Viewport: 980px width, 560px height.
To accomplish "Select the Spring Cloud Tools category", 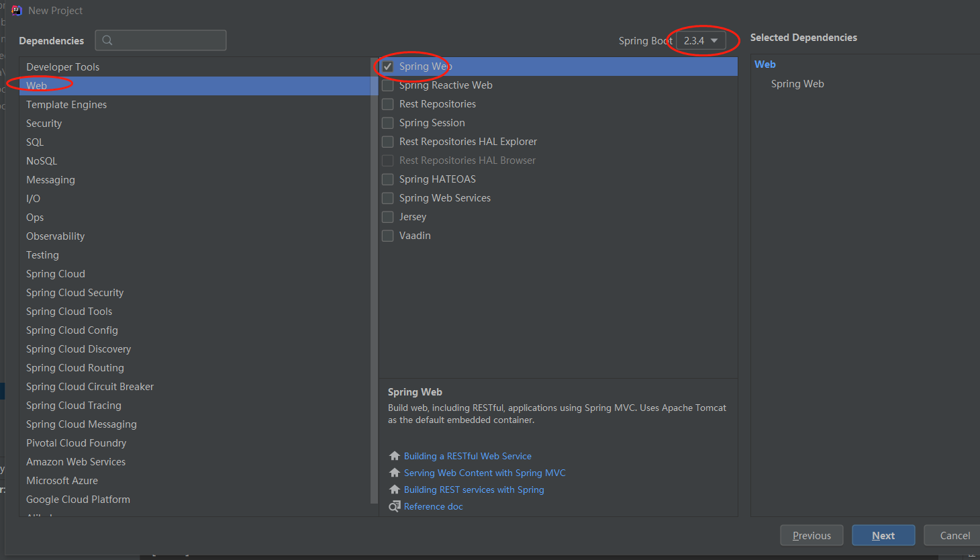I will pos(195,312).
